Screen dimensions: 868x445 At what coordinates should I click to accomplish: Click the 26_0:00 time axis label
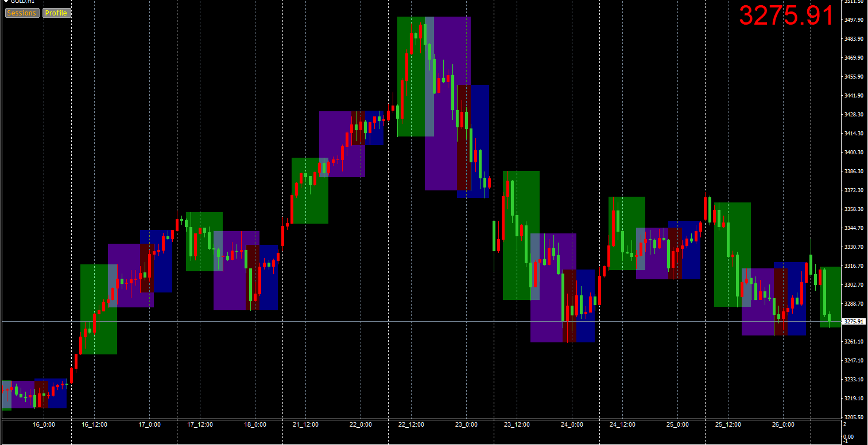point(783,425)
